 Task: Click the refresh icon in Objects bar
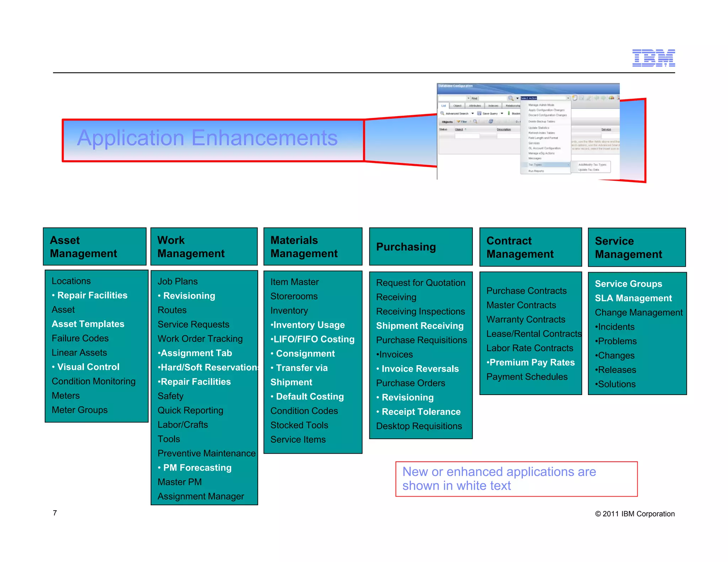(491, 121)
